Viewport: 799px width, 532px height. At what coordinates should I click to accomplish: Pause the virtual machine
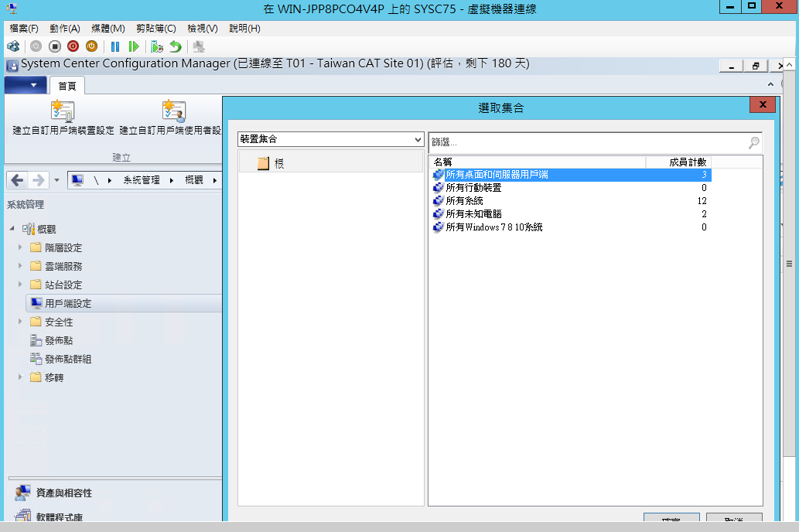click(115, 46)
